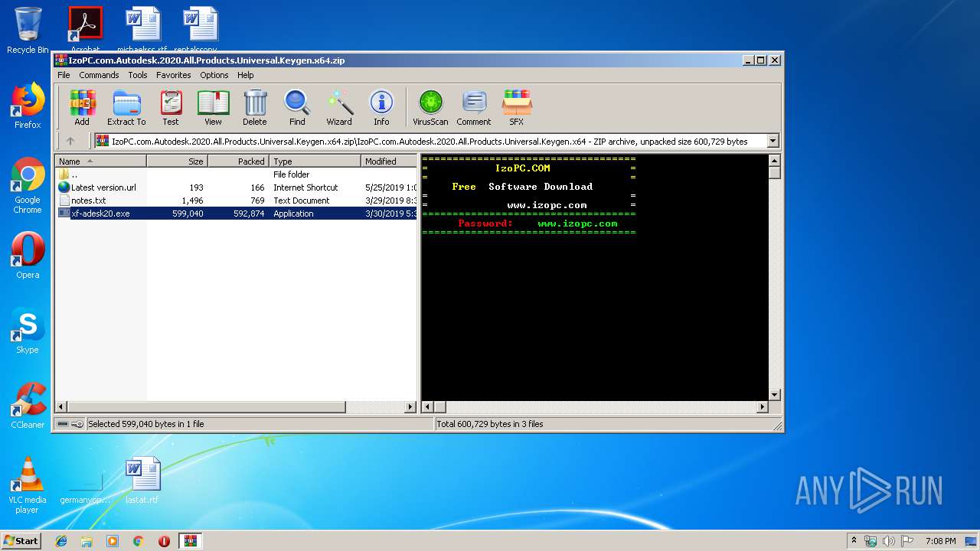Image resolution: width=980 pixels, height=551 pixels.
Task: Open CCleaner desktop shortcut
Action: (x=28, y=406)
